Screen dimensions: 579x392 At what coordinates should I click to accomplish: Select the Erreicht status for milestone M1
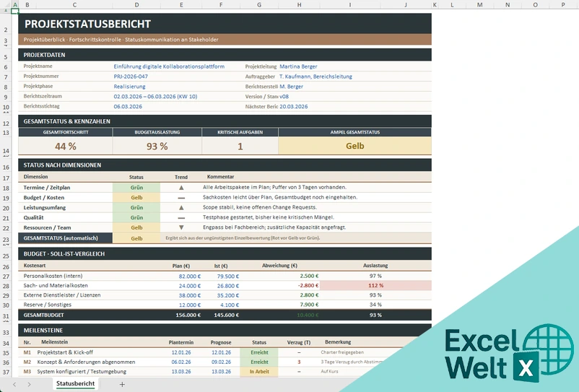[x=259, y=352]
